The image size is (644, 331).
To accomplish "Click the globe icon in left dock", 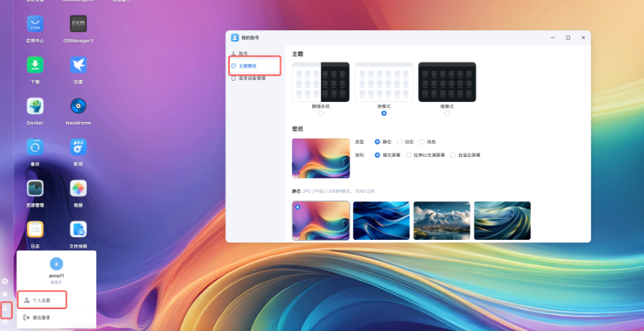I will click(5, 281).
